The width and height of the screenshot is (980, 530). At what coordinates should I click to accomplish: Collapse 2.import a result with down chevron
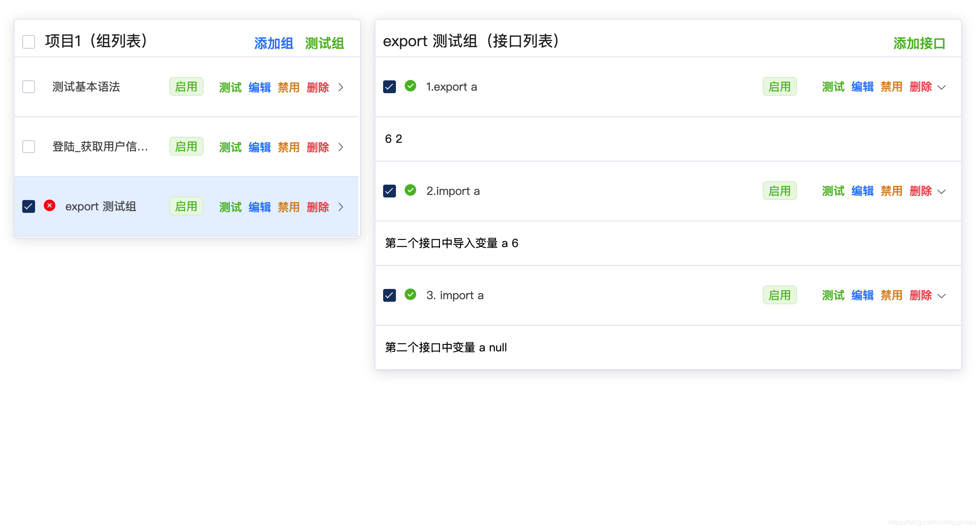pyautogui.click(x=942, y=191)
